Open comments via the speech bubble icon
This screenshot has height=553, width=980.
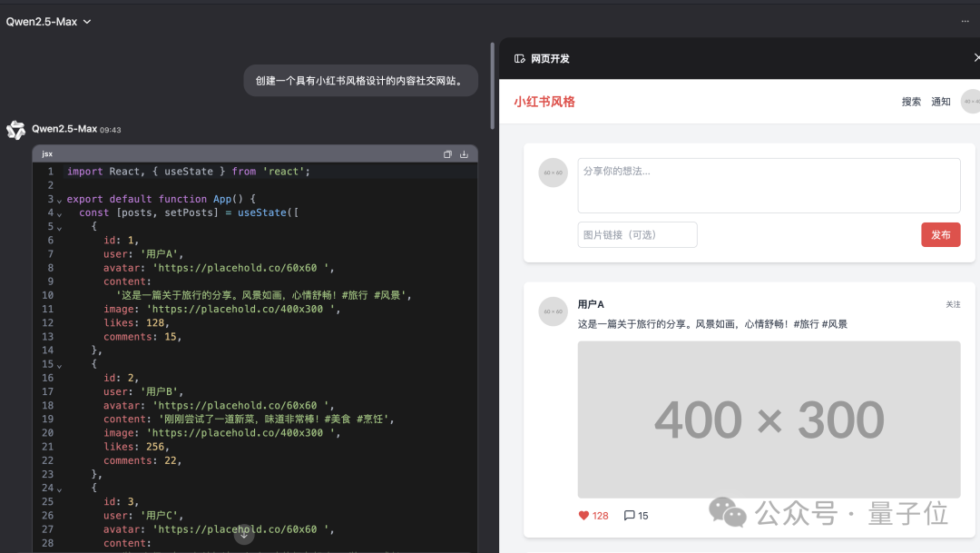click(x=630, y=516)
